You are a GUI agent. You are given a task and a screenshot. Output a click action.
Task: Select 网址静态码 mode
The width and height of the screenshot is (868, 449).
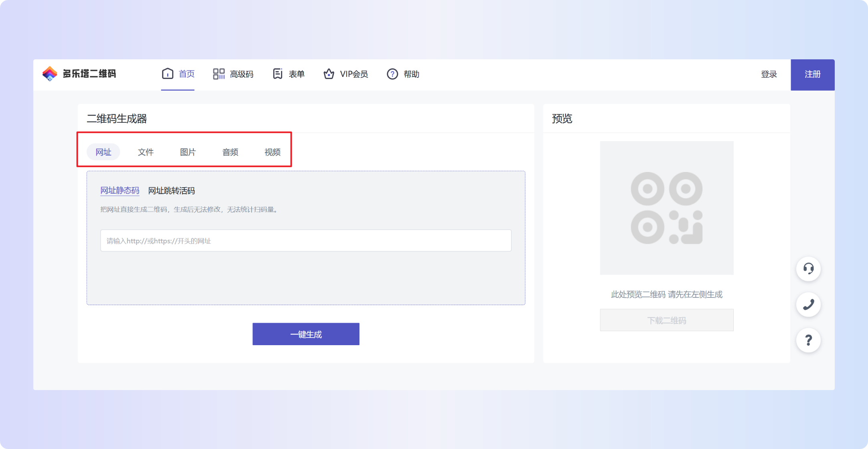pyautogui.click(x=120, y=191)
